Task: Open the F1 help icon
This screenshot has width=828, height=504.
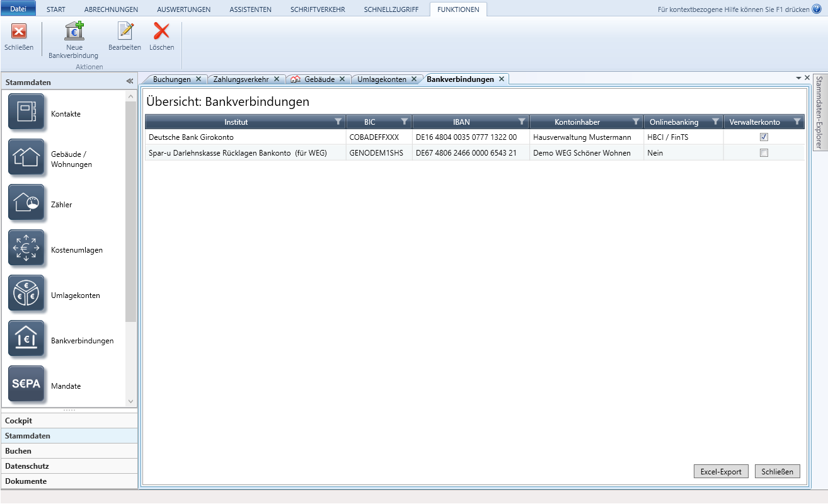Action: 817,9
